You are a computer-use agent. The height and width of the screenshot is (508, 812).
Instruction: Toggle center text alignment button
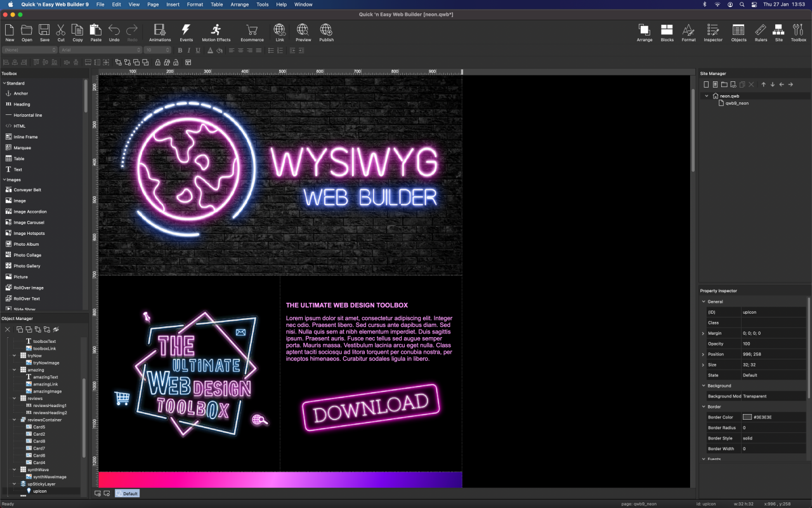[x=240, y=50]
